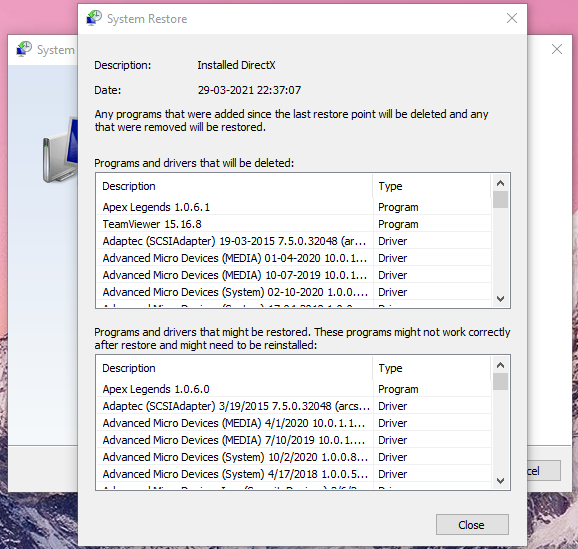Click the System Restore icon in the background window title
This screenshot has width=578, height=549.
(24, 49)
